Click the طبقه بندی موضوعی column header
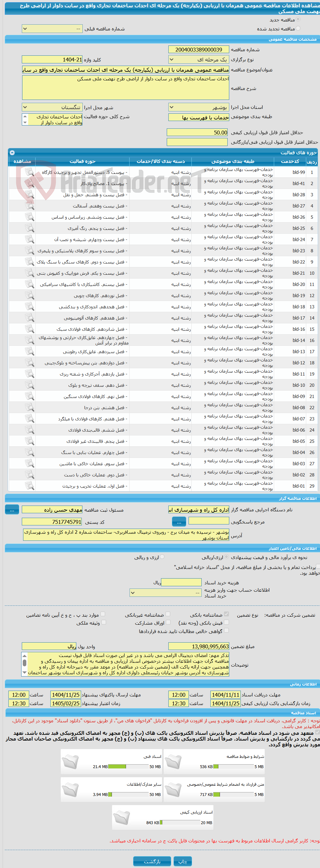 [x=232, y=161]
